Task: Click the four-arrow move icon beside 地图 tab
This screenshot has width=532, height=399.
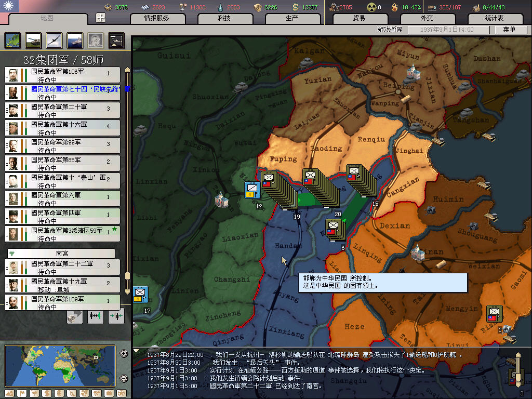Action: coord(101,18)
